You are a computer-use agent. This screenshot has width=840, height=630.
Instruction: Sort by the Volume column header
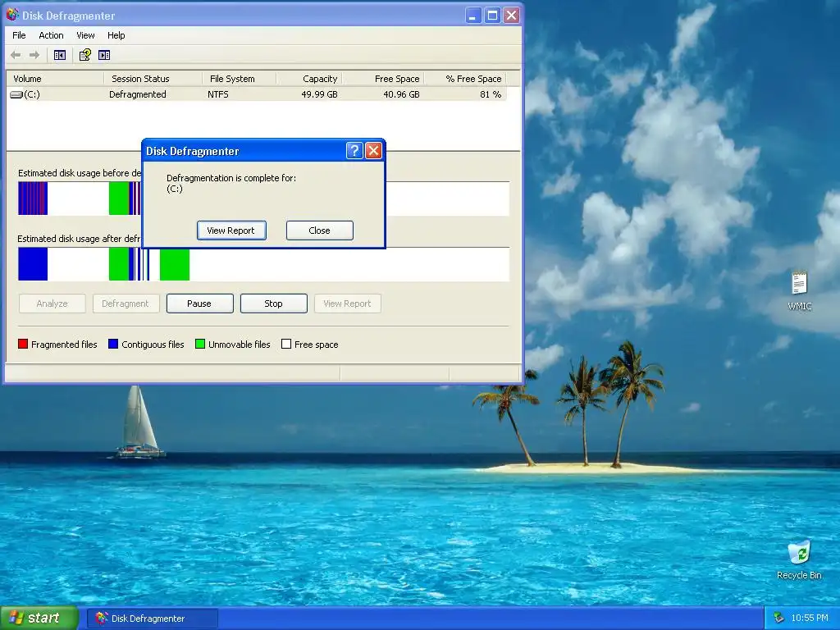pyautogui.click(x=55, y=79)
